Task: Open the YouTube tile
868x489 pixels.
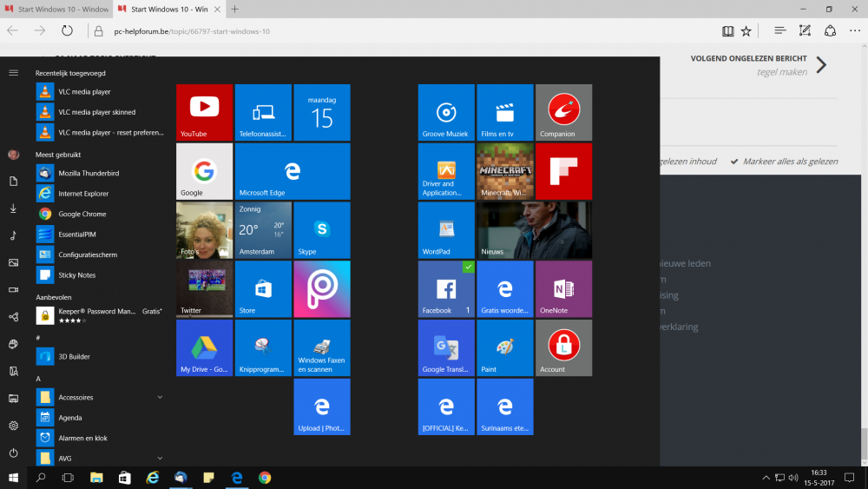Action: point(204,112)
